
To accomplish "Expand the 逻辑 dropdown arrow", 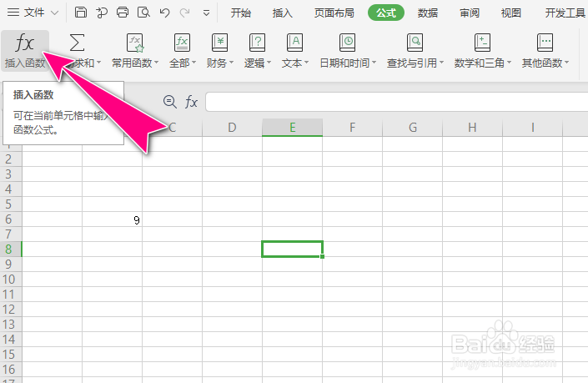I will point(269,63).
